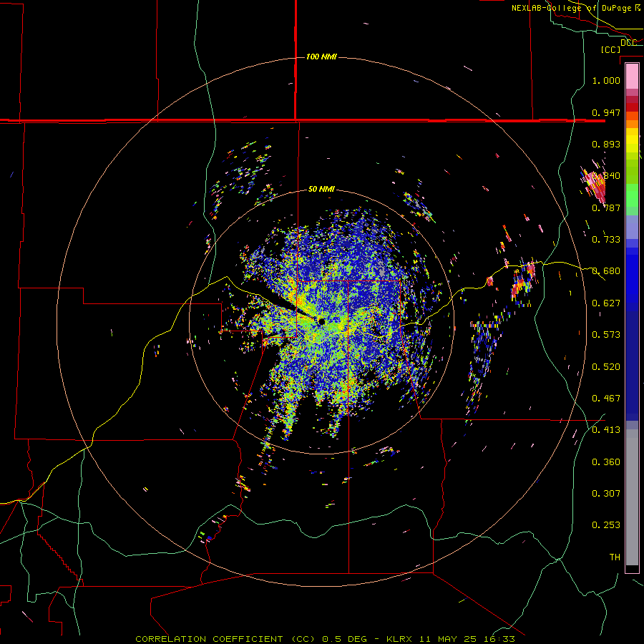
Task: Click the 1.000 legend value
Action: (x=606, y=80)
